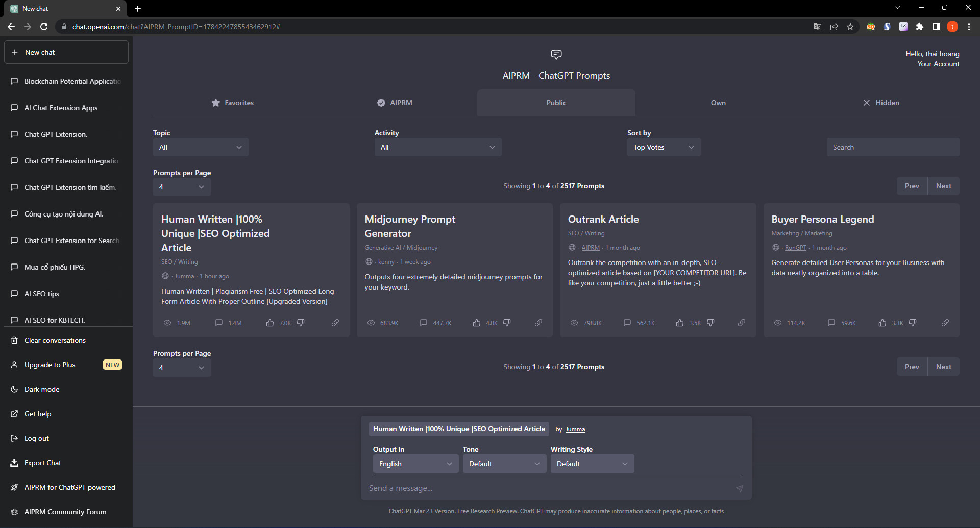Viewport: 980px width, 528px height.
Task: Downvote the Buyer Persona Legend prompt
Action: click(x=913, y=322)
